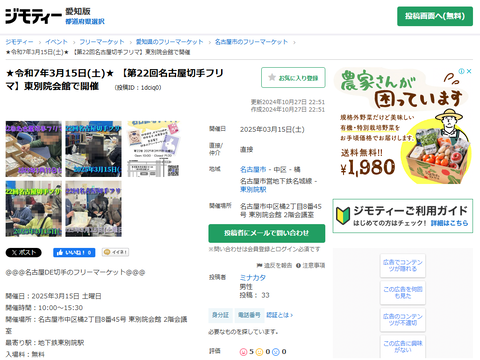The height and width of the screenshot is (360, 480).
Task: Click the ad info icon
Action: pyautogui.click(x=462, y=71)
